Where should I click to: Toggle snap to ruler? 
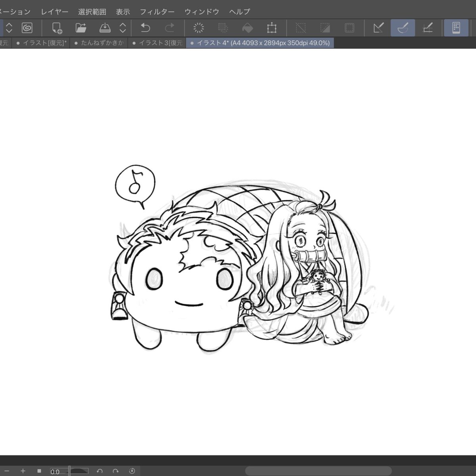pyautogui.click(x=378, y=28)
